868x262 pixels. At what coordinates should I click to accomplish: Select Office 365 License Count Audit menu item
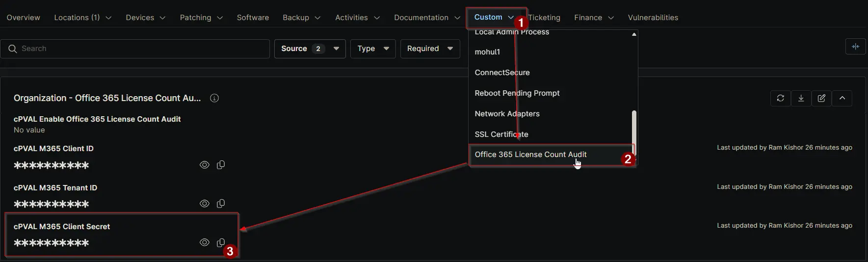[x=530, y=155]
